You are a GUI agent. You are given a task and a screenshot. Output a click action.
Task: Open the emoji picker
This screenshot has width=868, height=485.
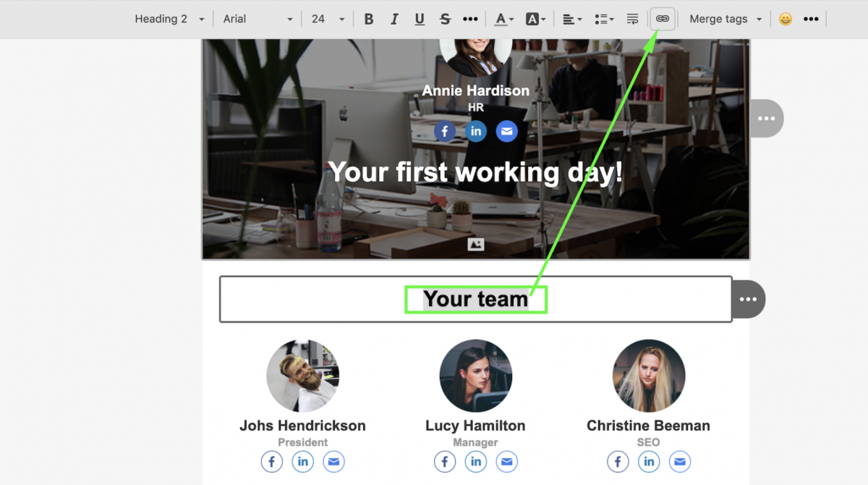(785, 20)
